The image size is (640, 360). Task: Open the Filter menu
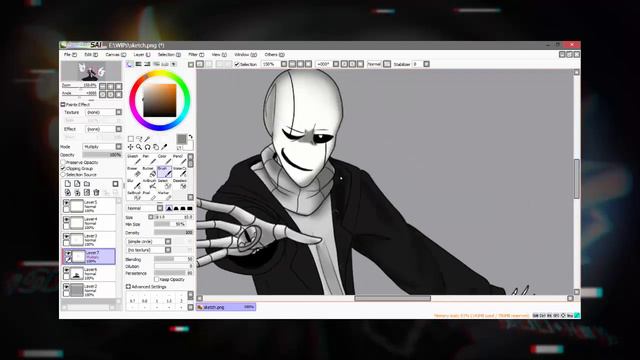(196, 54)
